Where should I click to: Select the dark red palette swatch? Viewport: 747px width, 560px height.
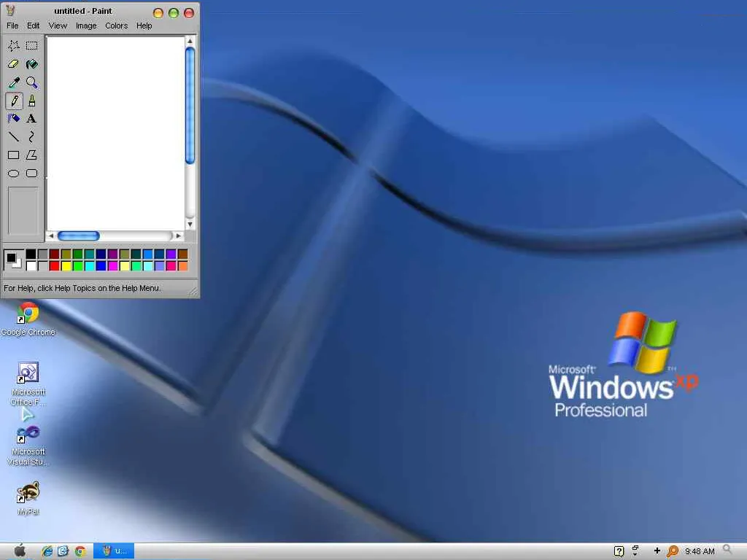pos(54,254)
